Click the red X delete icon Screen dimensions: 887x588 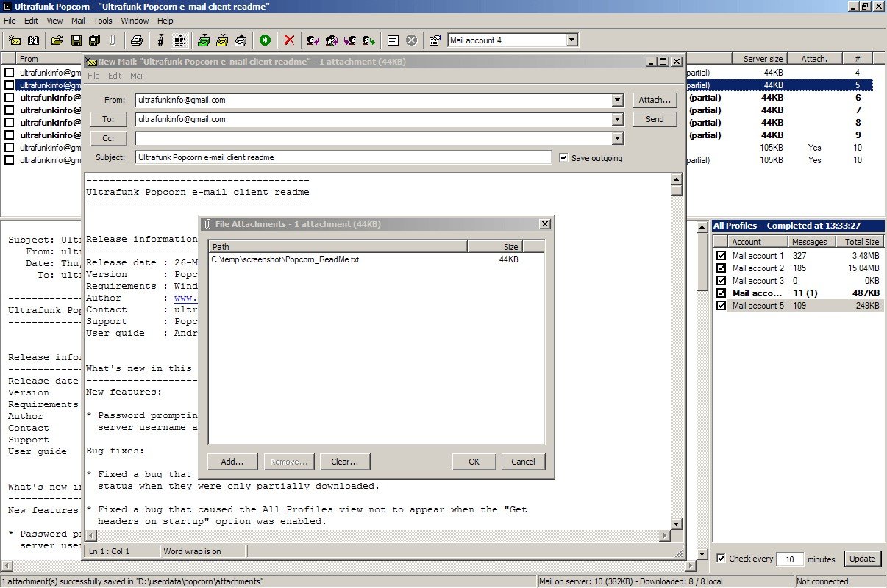(x=289, y=40)
